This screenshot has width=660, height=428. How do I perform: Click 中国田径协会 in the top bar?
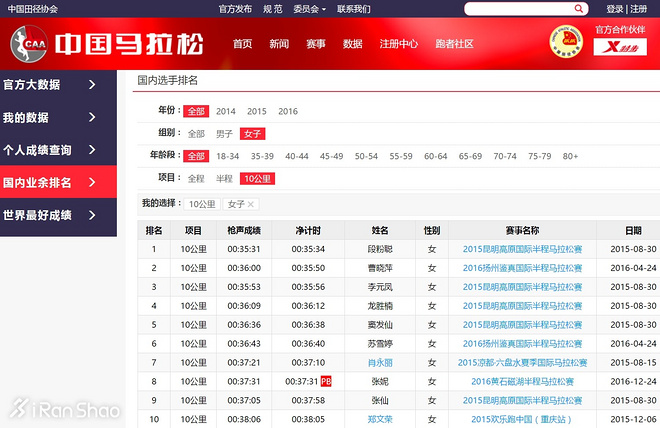[x=33, y=9]
